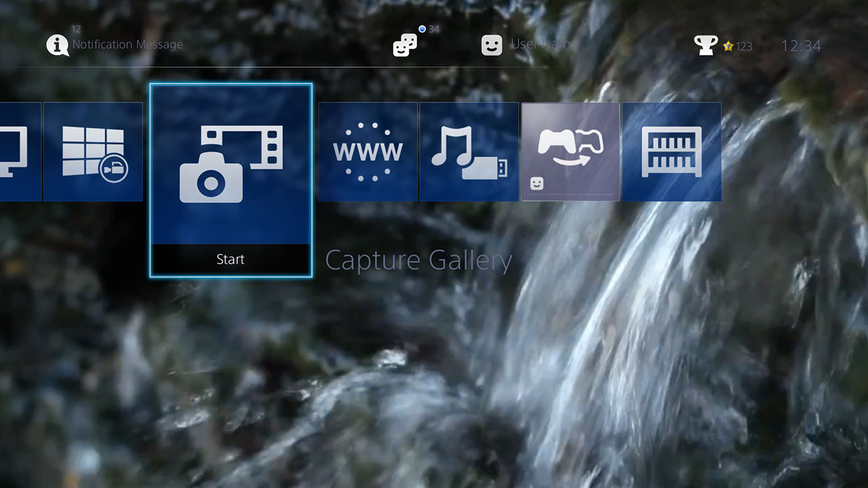Open the Friends faces icon
868x488 pixels.
coord(405,45)
